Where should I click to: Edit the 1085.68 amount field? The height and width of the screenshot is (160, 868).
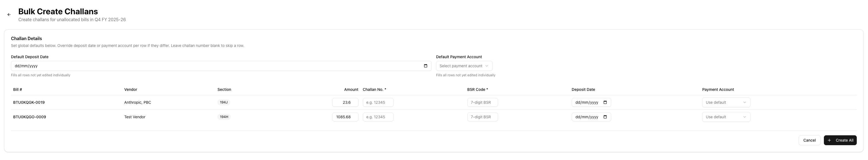point(345,117)
